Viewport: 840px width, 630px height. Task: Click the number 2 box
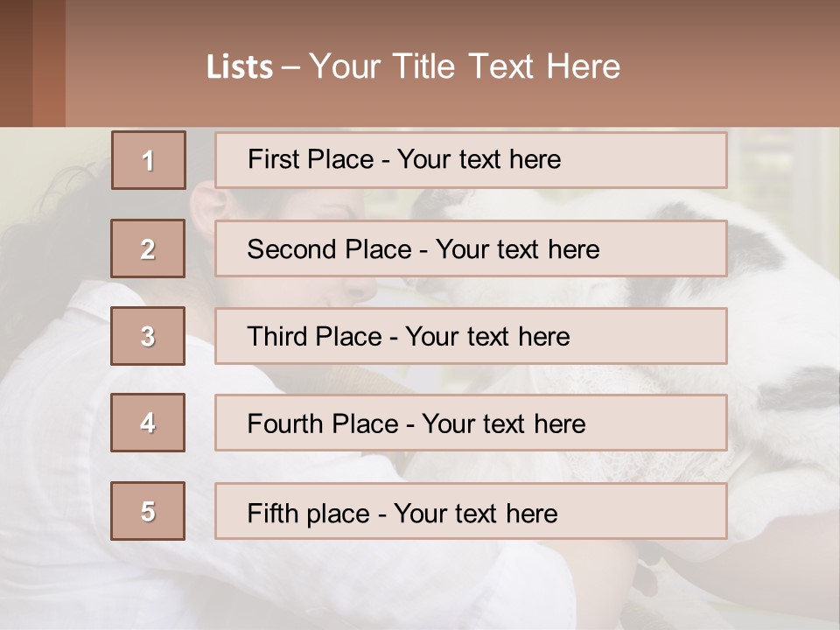click(148, 248)
